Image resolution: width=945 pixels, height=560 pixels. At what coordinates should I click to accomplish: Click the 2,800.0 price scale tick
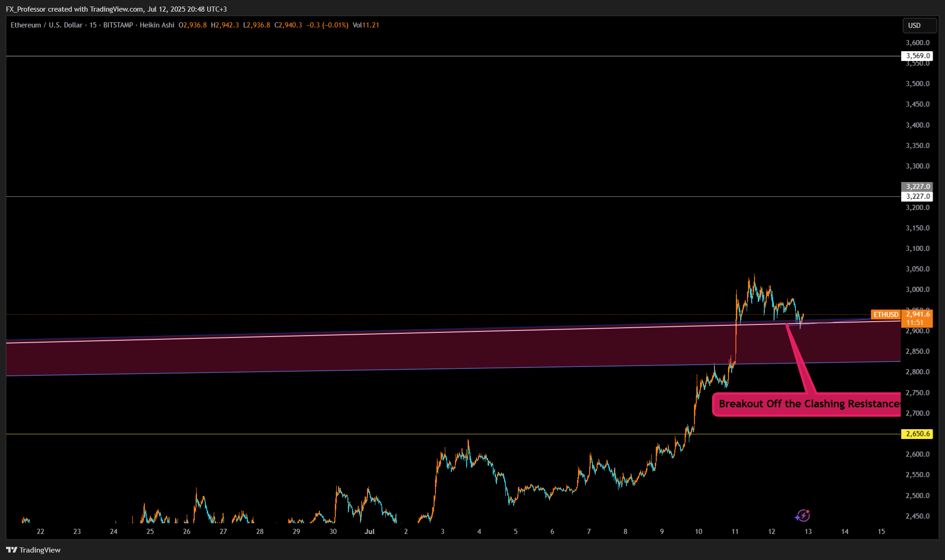(918, 372)
